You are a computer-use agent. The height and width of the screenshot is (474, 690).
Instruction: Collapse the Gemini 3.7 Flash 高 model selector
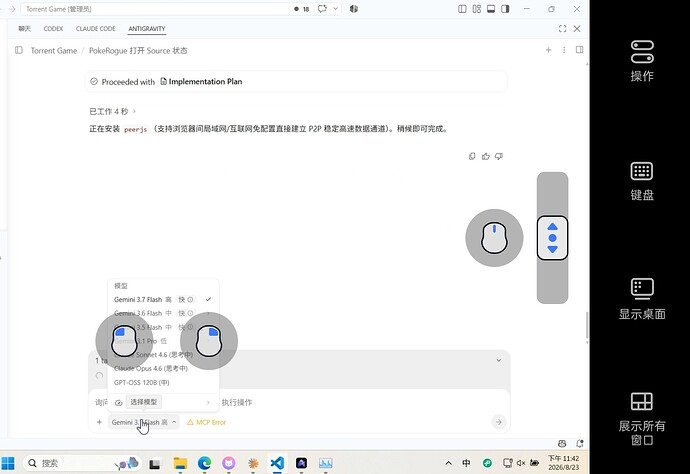coord(143,422)
